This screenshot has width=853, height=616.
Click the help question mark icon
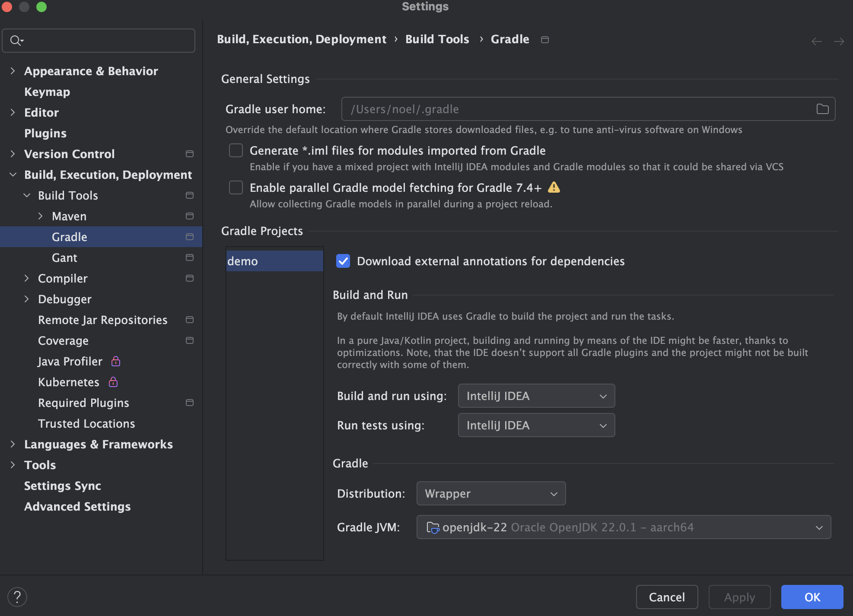pyautogui.click(x=17, y=597)
